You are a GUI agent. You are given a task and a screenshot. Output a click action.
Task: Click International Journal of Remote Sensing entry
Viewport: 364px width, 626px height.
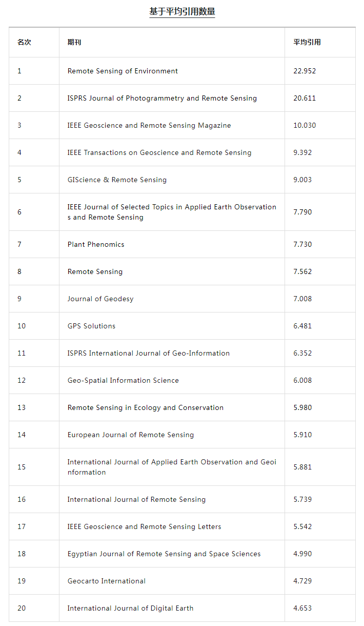coord(136,499)
